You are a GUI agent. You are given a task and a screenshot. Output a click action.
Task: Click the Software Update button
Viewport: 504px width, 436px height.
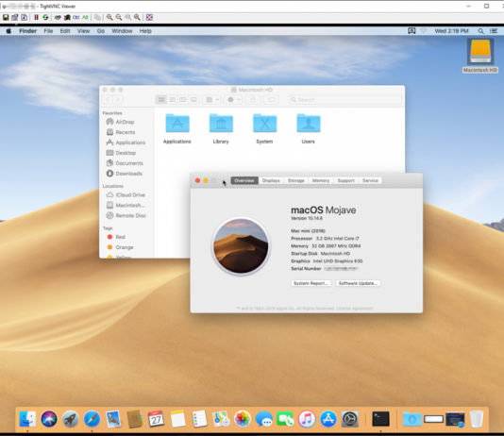(x=358, y=283)
